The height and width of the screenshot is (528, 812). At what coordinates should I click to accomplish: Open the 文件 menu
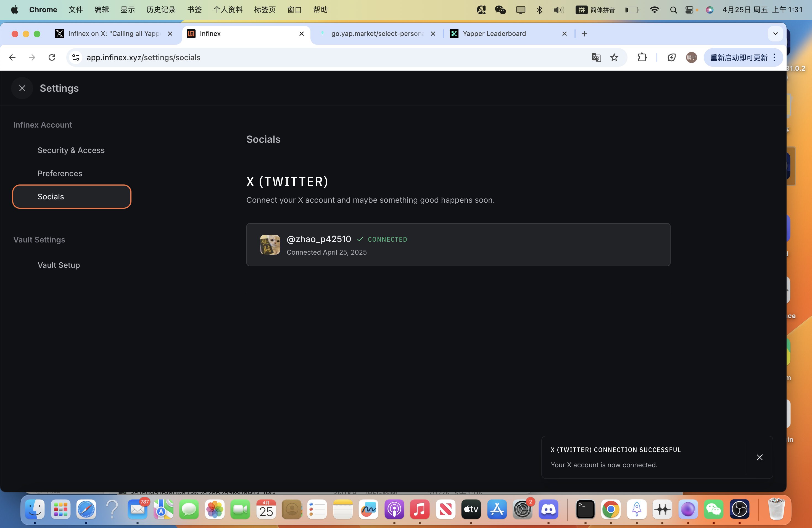click(76, 10)
